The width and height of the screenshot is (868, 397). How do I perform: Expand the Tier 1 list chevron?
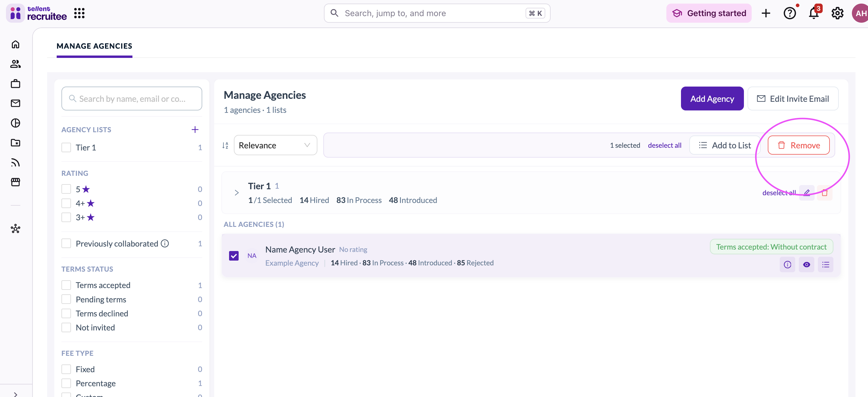[x=237, y=193]
